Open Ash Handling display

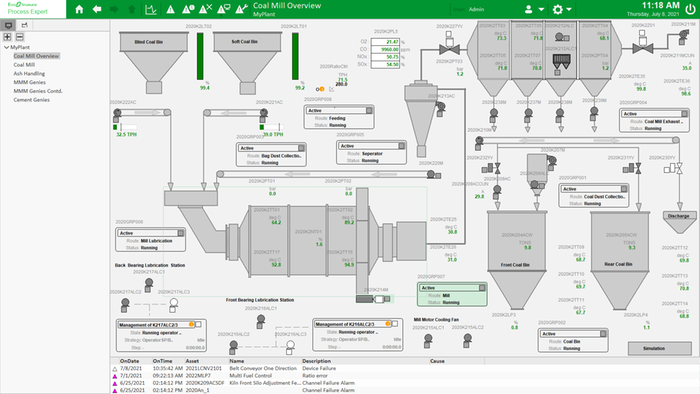29,73
